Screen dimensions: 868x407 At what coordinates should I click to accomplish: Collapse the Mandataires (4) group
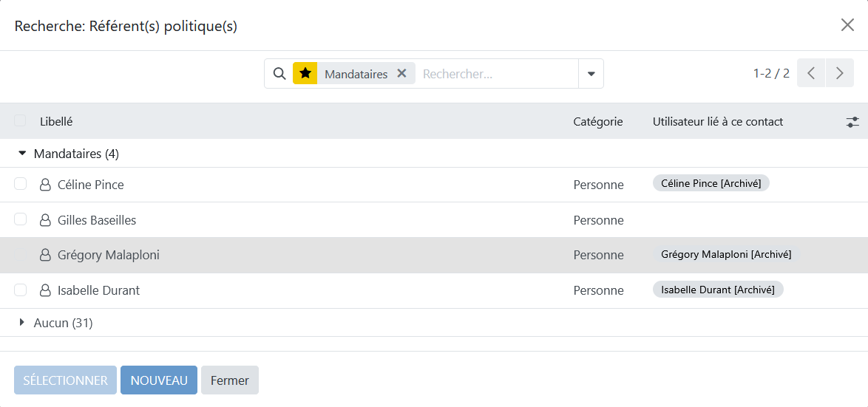tap(22, 154)
